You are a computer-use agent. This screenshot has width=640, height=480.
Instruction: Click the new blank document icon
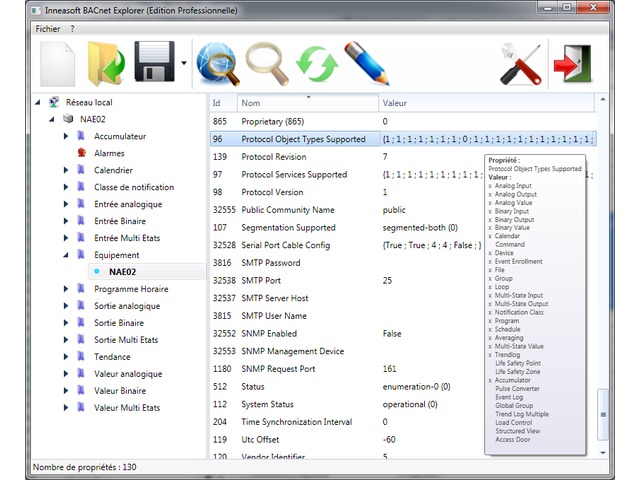pyautogui.click(x=58, y=65)
